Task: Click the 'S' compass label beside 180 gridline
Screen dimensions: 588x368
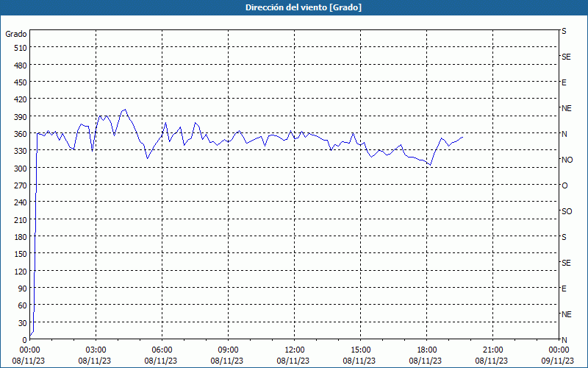Action: (564, 237)
